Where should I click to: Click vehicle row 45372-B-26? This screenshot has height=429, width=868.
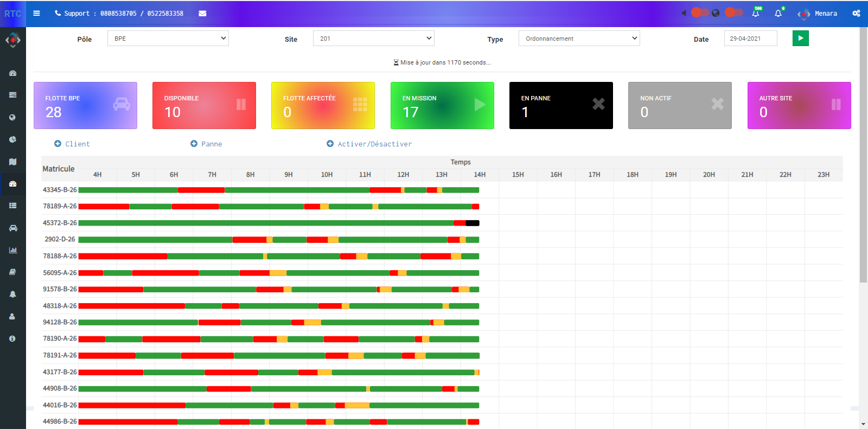(60, 223)
